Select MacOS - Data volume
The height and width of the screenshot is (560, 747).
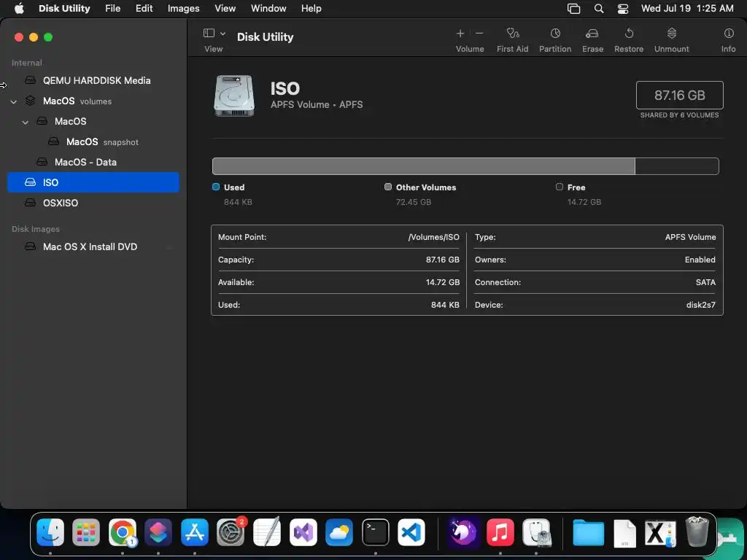[x=93, y=162]
